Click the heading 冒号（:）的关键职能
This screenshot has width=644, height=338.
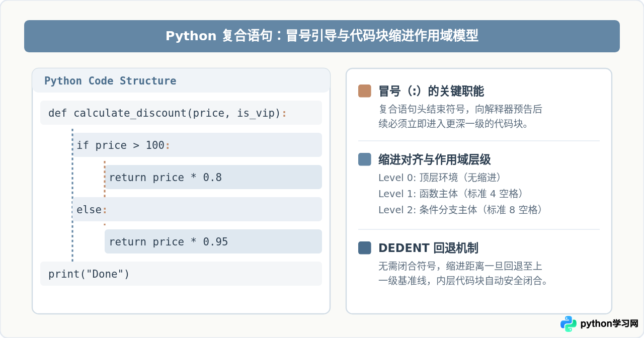click(431, 91)
